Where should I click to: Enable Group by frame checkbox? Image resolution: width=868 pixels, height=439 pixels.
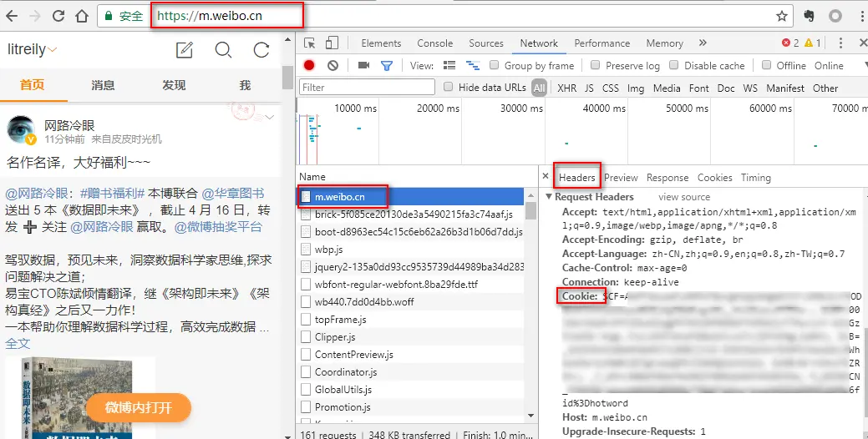[x=494, y=65]
